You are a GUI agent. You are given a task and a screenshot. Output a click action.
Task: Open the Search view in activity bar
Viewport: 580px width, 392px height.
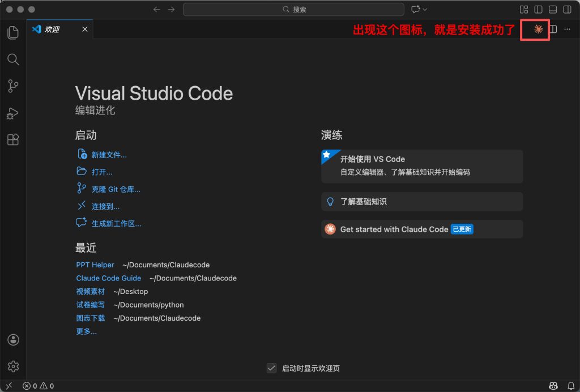coord(12,59)
